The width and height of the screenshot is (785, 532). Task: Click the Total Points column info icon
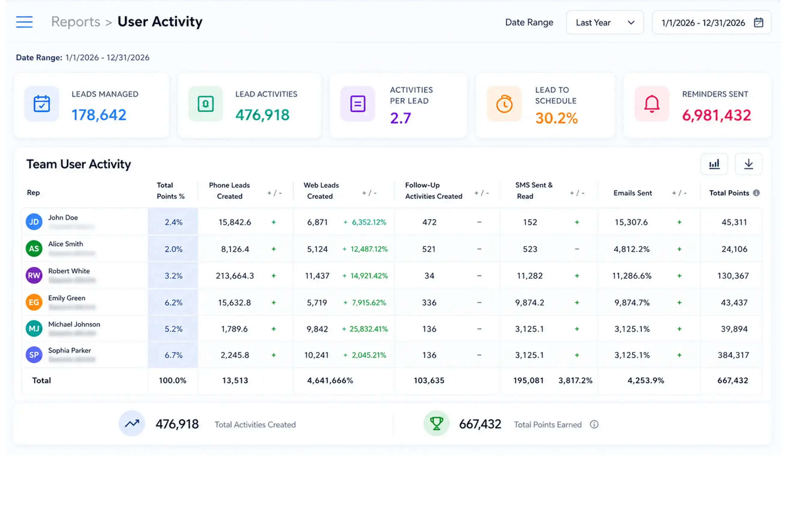(x=757, y=193)
